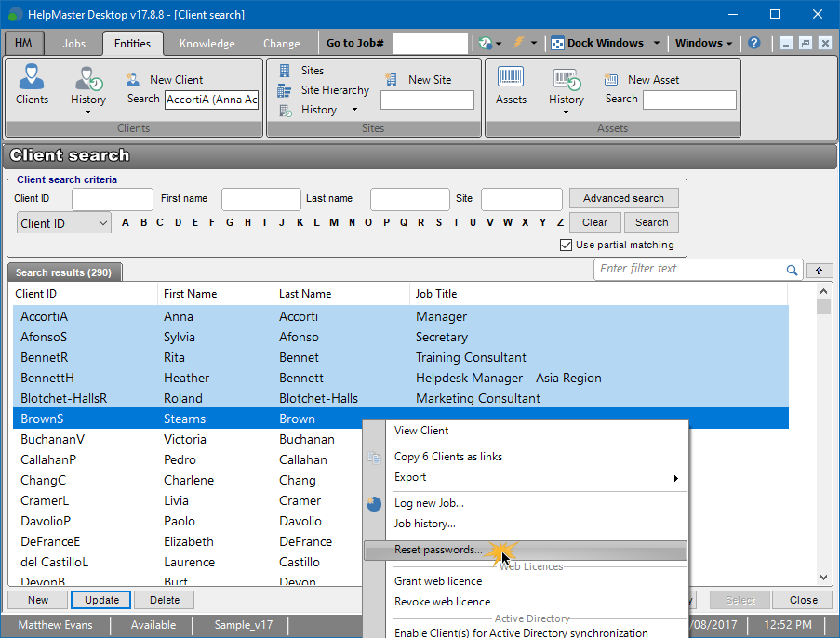Click the New Asset icon

(x=611, y=80)
